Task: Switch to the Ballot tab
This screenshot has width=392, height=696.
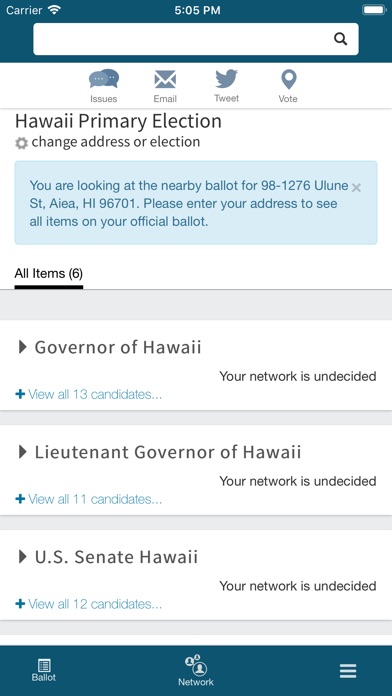Action: (x=44, y=670)
